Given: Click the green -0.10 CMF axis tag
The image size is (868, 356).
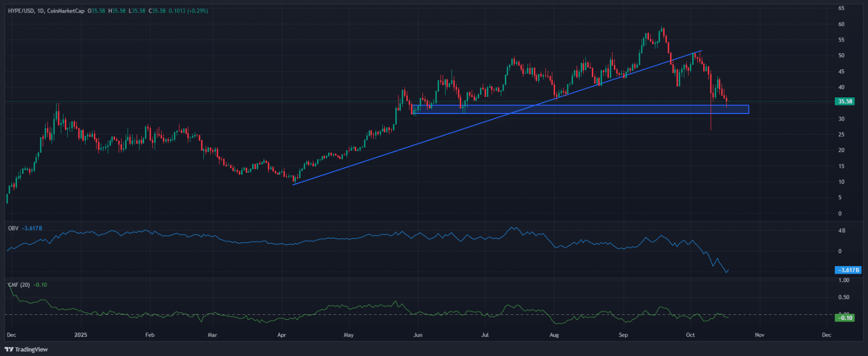Looking at the screenshot, I should coord(846,318).
